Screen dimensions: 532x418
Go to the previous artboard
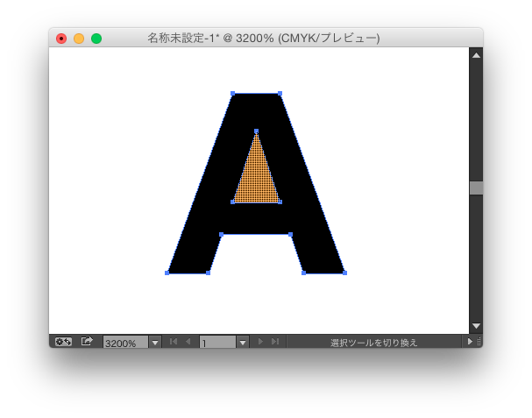[188, 341]
